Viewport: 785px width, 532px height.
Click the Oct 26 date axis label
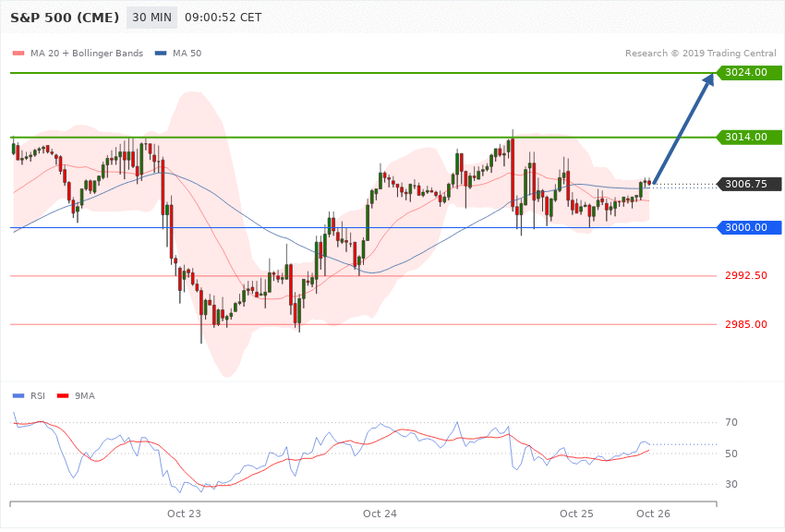pos(653,514)
